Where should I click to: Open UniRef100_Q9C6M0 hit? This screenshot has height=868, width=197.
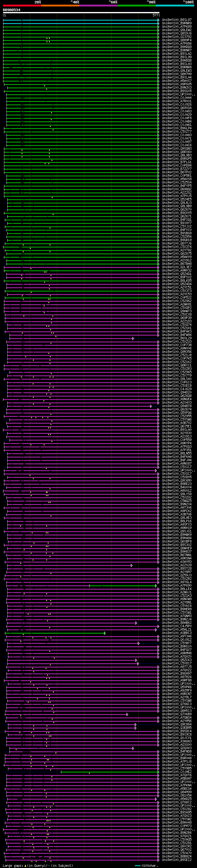click(x=177, y=481)
